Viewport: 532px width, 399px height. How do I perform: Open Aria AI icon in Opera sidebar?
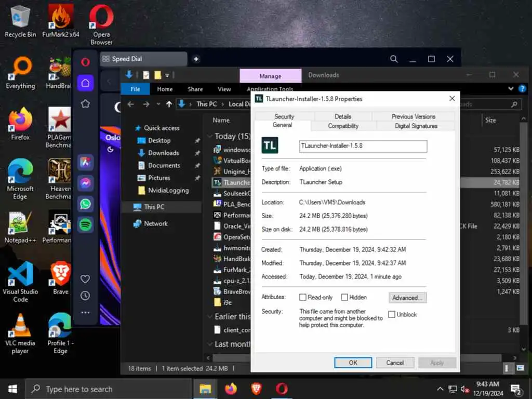(85, 162)
